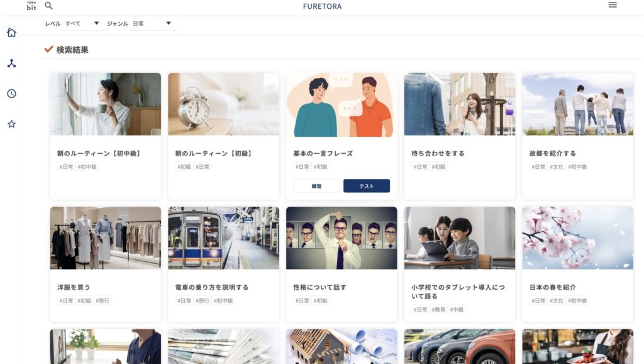This screenshot has height=364, width=644.
Task: Open the network nodes sidebar icon
Action: pyautogui.click(x=11, y=64)
